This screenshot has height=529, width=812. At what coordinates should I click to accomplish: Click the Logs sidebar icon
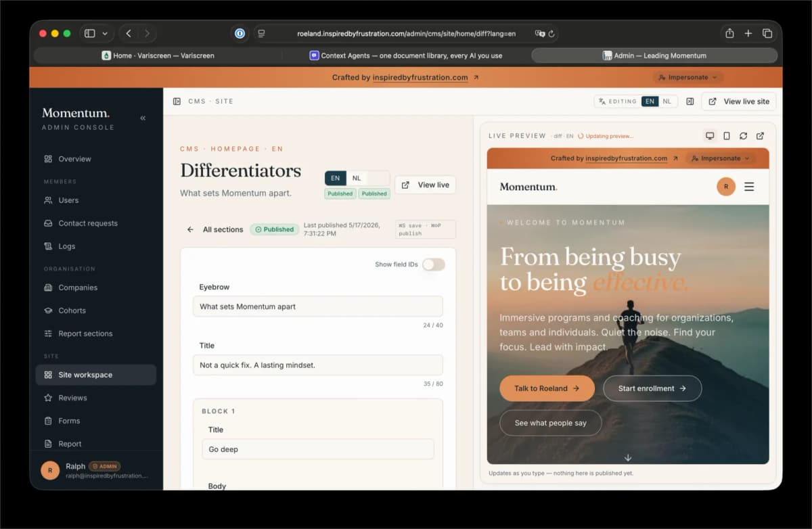[x=48, y=246]
